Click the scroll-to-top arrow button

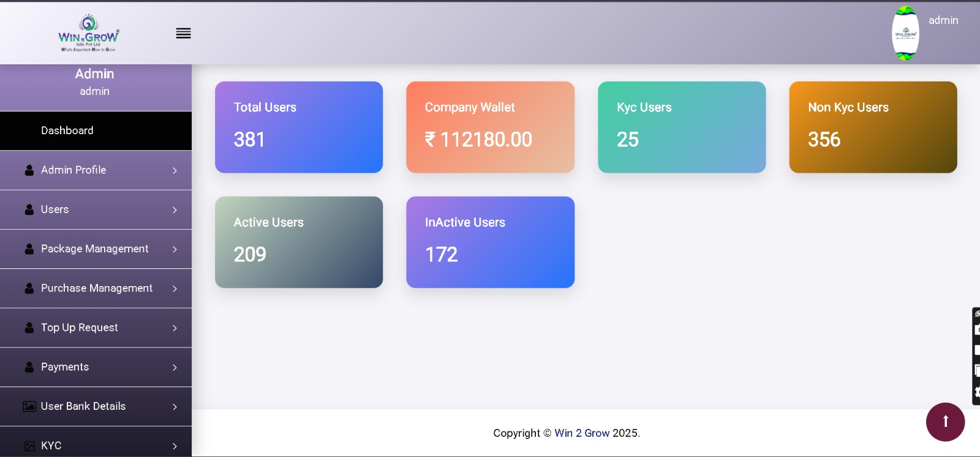pos(945,421)
